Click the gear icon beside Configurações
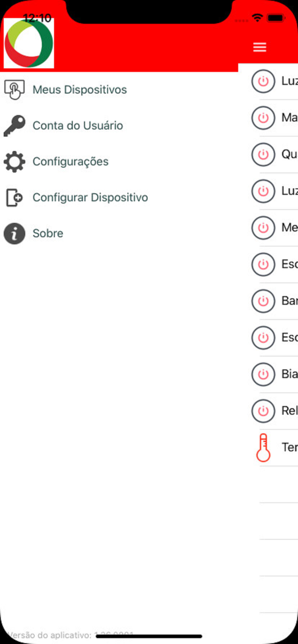Viewport: 298px width, 644px height. click(x=14, y=162)
